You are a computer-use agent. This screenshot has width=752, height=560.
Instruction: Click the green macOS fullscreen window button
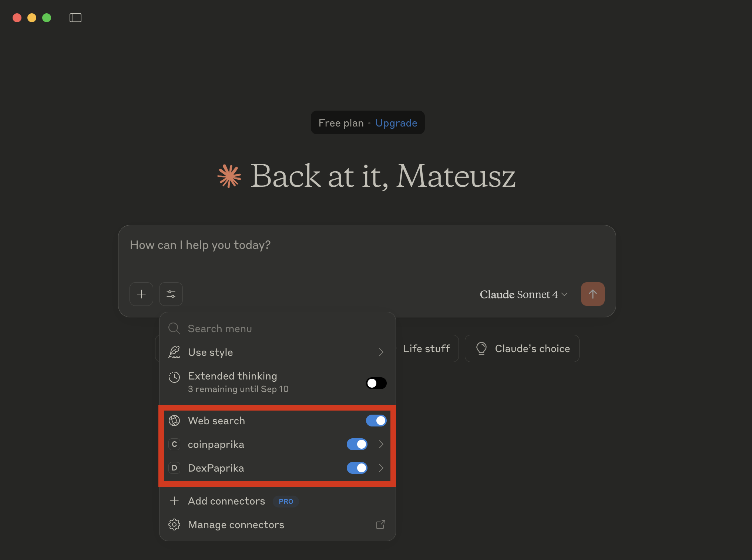[x=47, y=18]
